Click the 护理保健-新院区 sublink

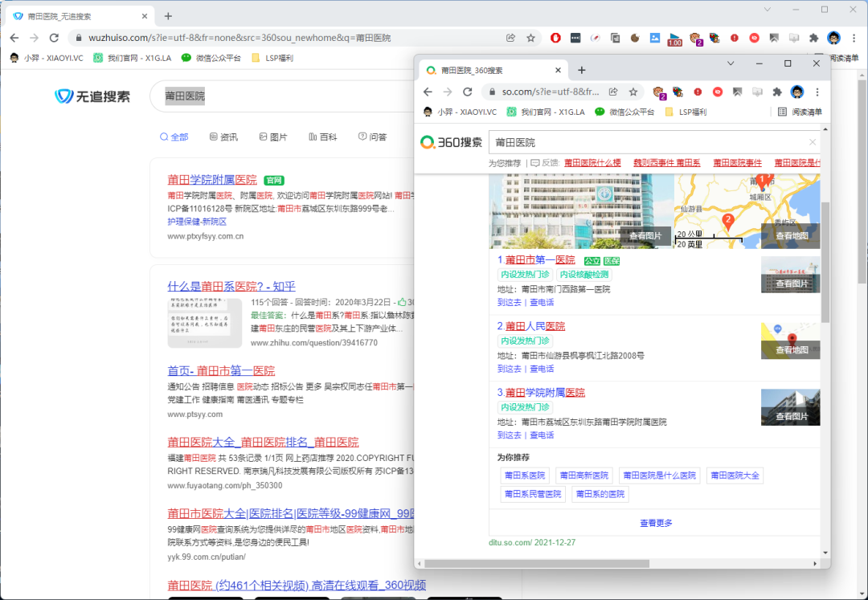(197, 222)
